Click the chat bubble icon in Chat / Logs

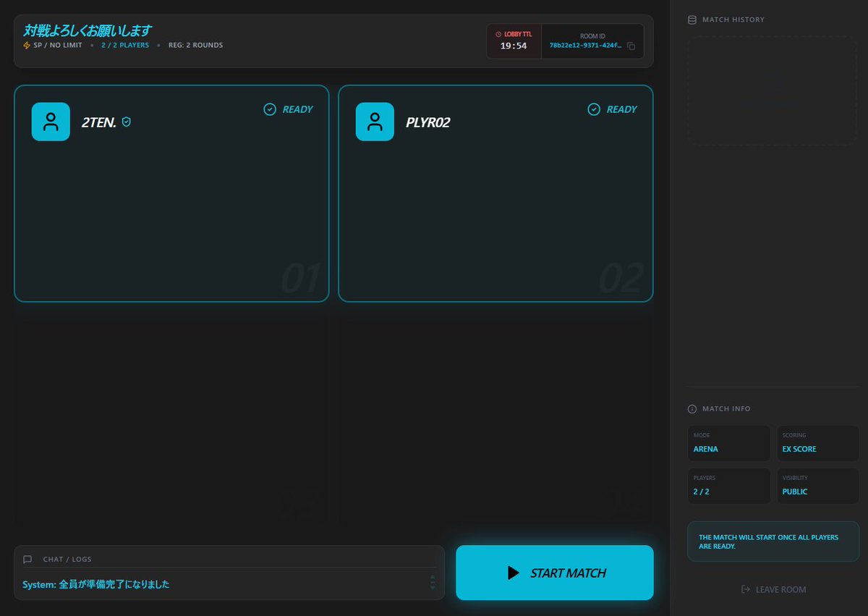coord(27,559)
